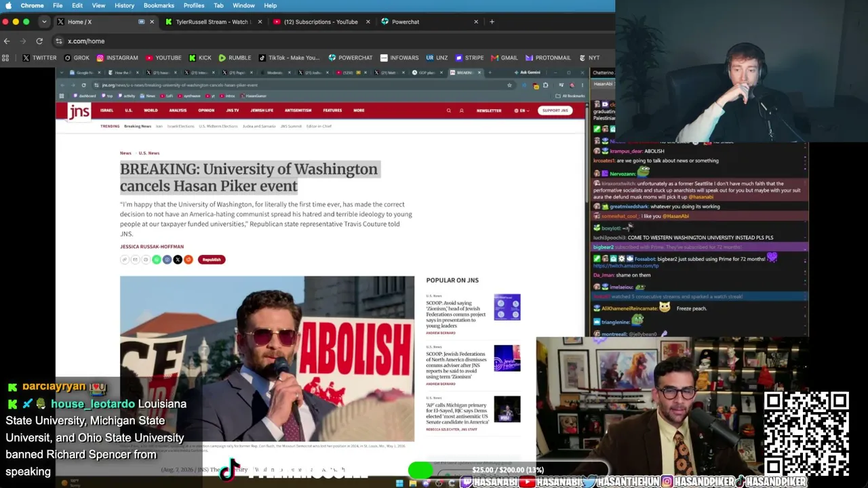
Task: Open the ISRAEL section on JNS
Action: click(x=106, y=110)
